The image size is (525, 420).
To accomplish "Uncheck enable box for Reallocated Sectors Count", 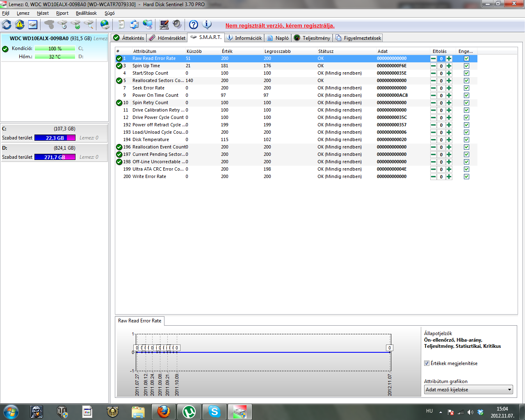I will [466, 81].
